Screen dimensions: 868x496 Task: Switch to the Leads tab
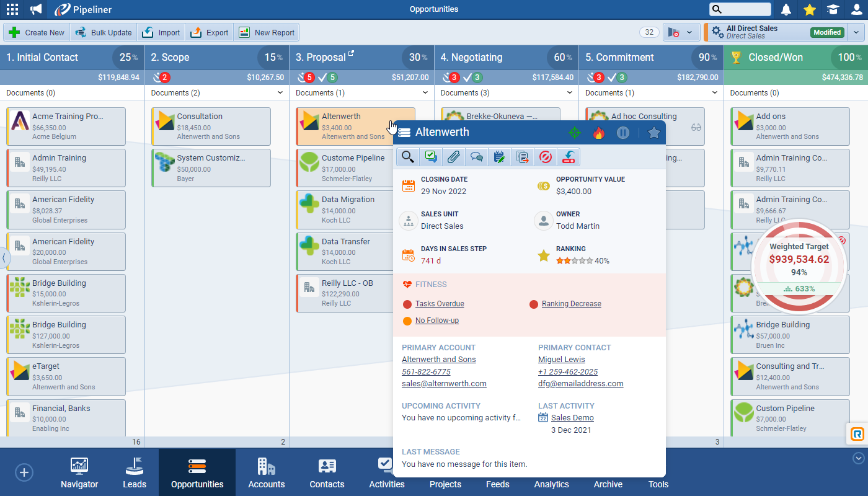pyautogui.click(x=135, y=473)
